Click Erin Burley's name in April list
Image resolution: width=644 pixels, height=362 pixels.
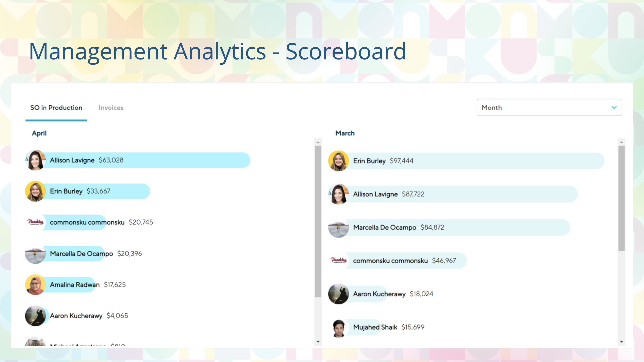66,191
